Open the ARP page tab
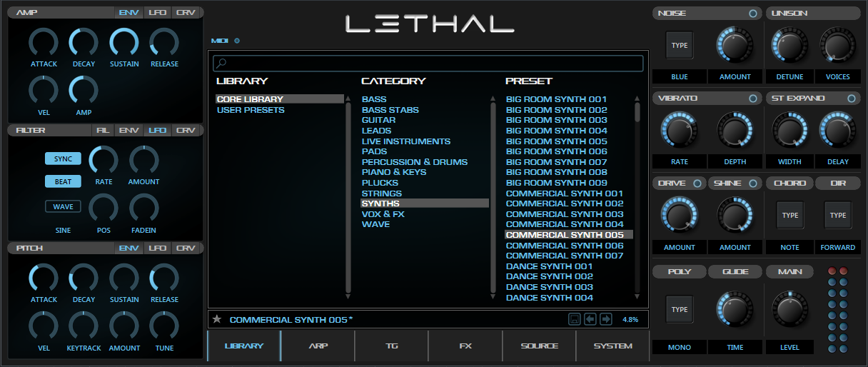Image resolution: width=868 pixels, height=367 pixels. click(318, 346)
